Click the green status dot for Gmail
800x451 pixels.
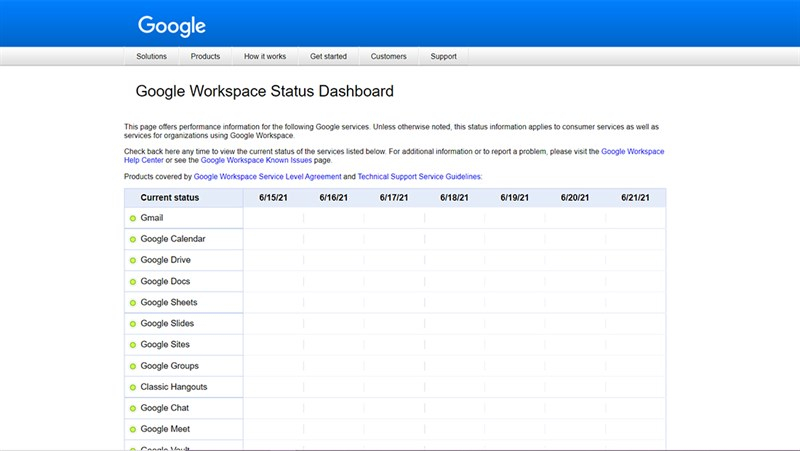click(133, 218)
